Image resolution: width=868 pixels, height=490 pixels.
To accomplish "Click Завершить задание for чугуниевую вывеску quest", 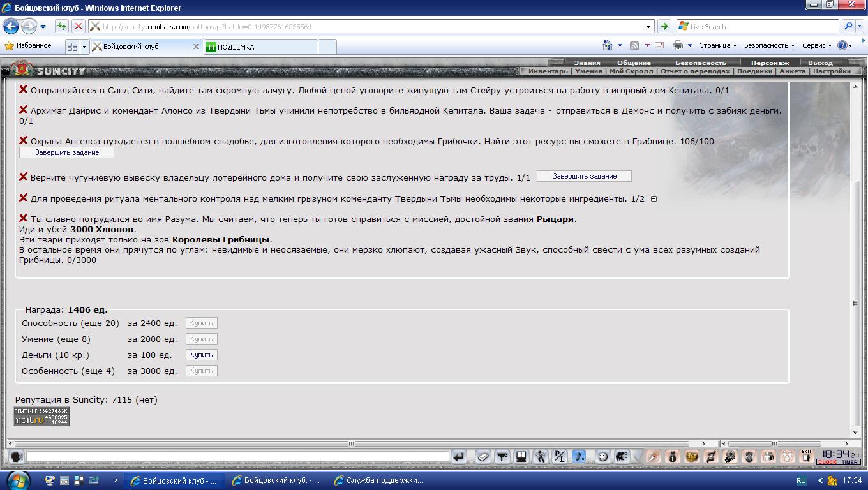I will pos(584,176).
